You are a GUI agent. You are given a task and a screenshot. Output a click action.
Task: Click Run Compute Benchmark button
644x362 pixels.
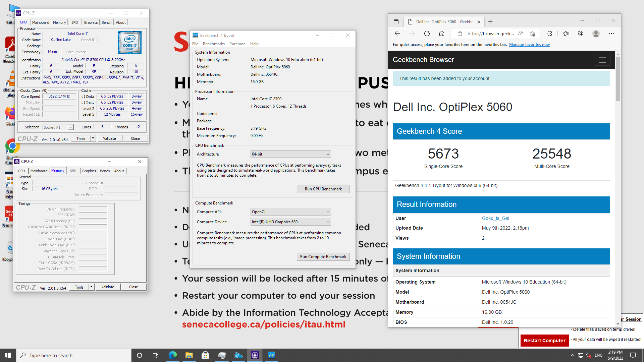[x=323, y=257]
